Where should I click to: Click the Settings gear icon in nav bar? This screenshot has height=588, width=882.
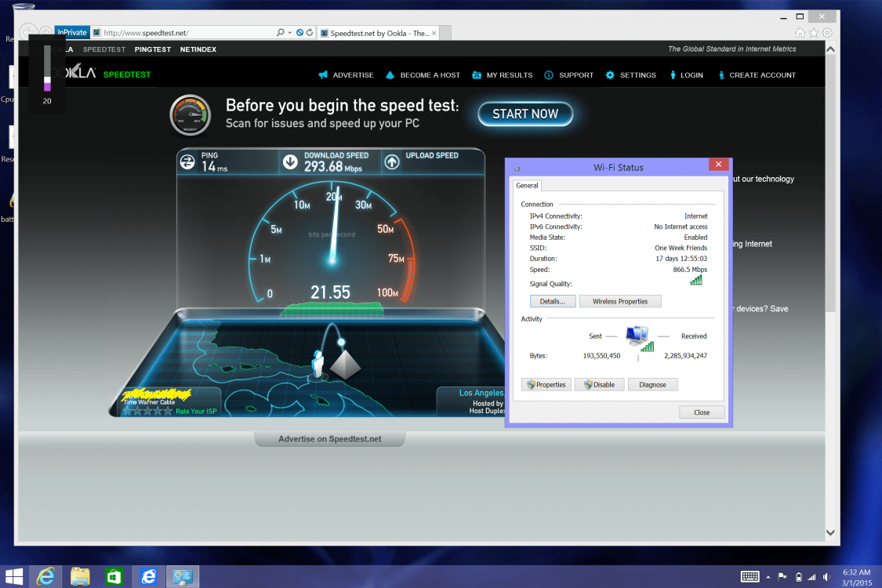coord(610,74)
